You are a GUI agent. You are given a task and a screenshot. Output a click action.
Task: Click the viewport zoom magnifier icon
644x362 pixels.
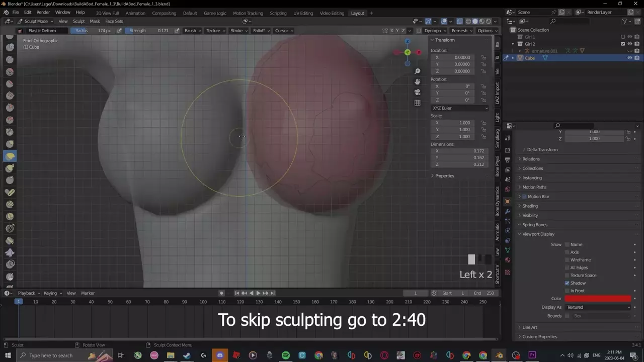[x=417, y=71]
